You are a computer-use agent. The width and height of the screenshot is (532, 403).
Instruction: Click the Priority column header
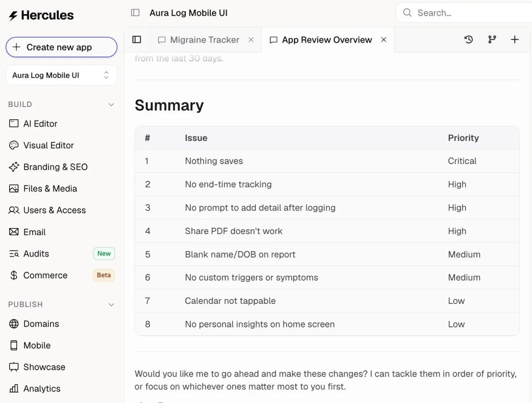tap(464, 138)
